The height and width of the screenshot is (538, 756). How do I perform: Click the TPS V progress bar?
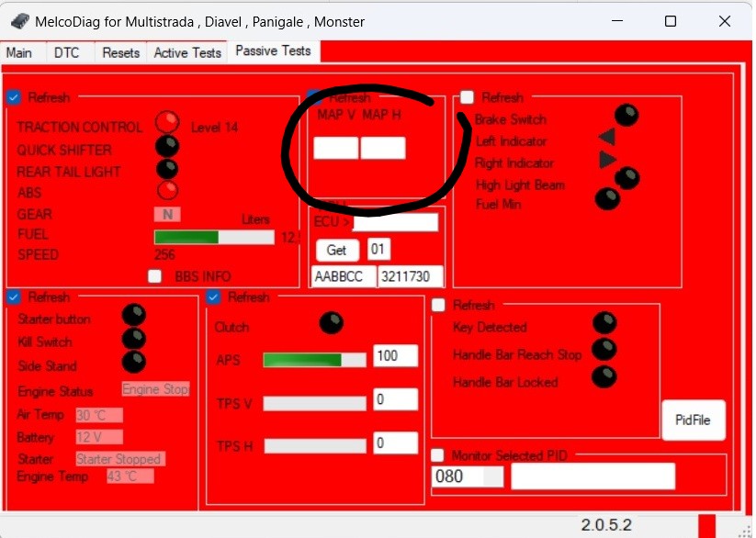[315, 404]
